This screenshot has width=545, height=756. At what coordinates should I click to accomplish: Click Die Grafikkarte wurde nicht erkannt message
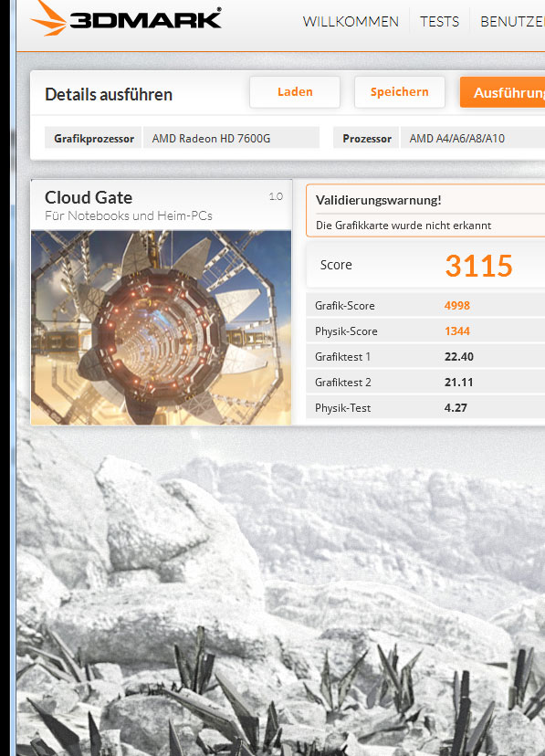point(404,226)
